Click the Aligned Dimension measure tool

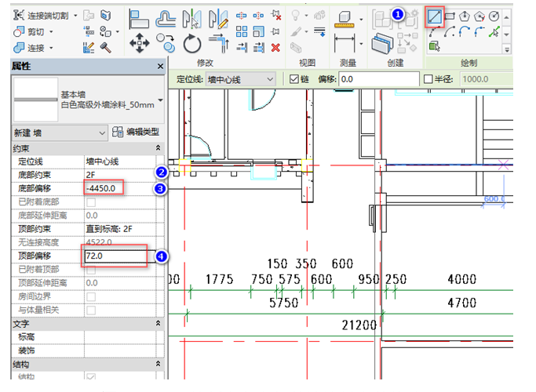click(x=345, y=42)
